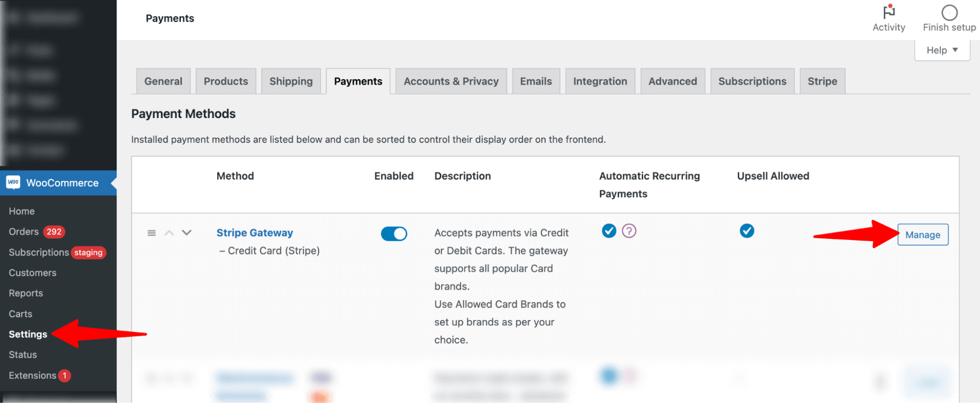Open the Advanced tab
The width and height of the screenshot is (980, 403).
coord(673,81)
